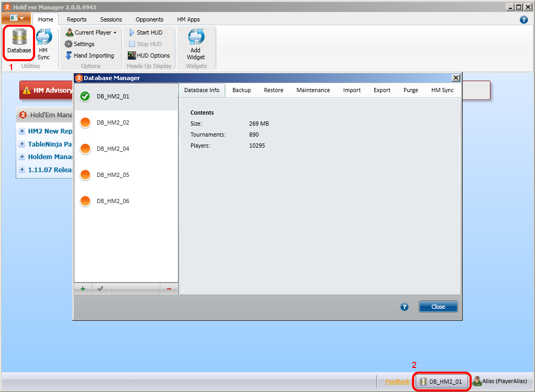Select the Maintenance tab
The width and height of the screenshot is (535, 392).
point(313,90)
